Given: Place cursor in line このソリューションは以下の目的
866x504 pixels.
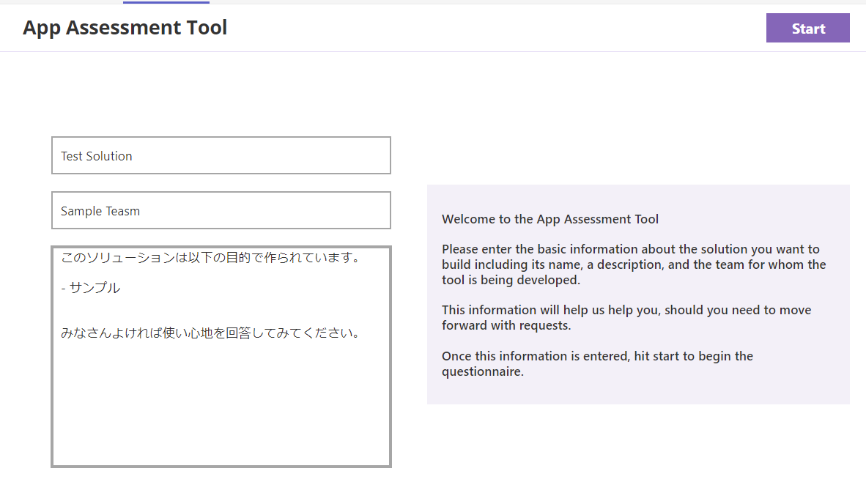Looking at the screenshot, I should click(x=210, y=258).
